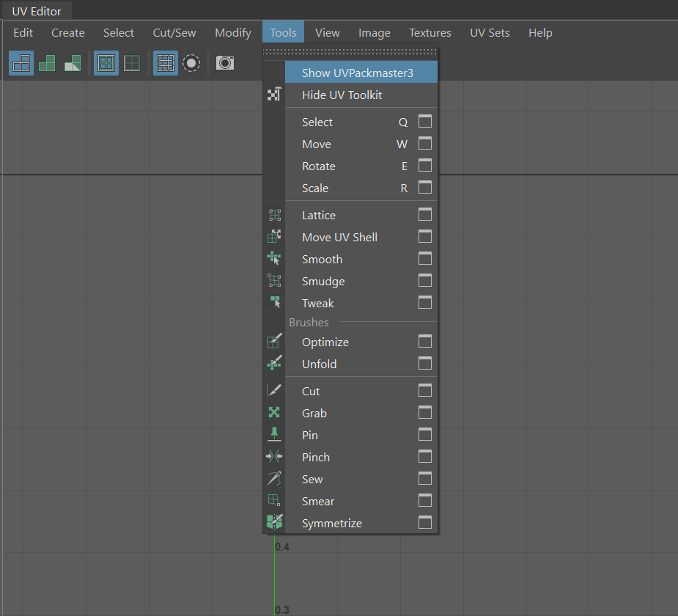
Task: Click the Unfold brush icon
Action: click(x=274, y=364)
